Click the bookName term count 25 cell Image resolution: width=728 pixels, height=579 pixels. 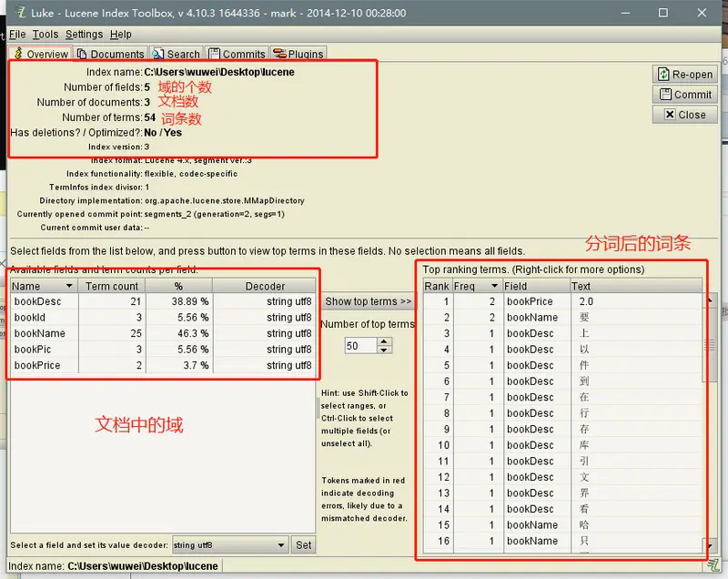tap(112, 333)
